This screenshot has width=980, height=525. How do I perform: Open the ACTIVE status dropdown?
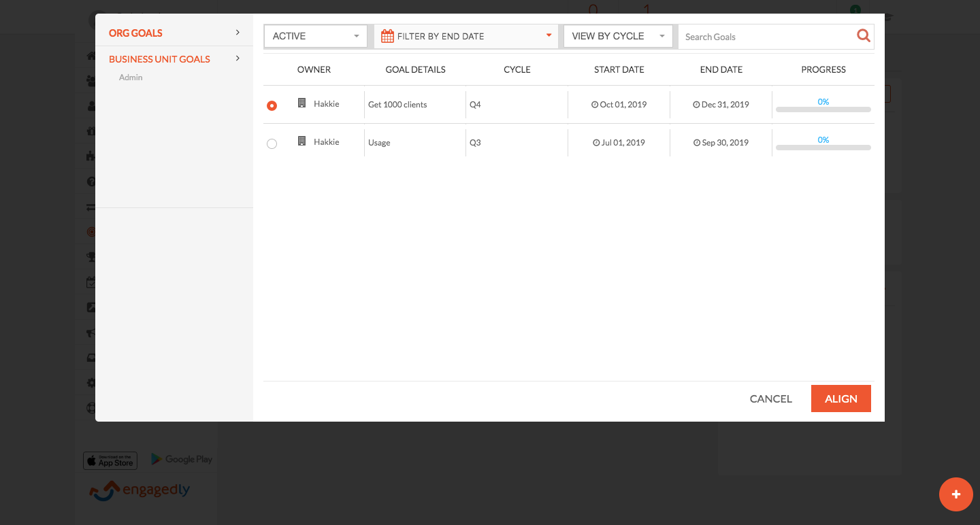[316, 36]
